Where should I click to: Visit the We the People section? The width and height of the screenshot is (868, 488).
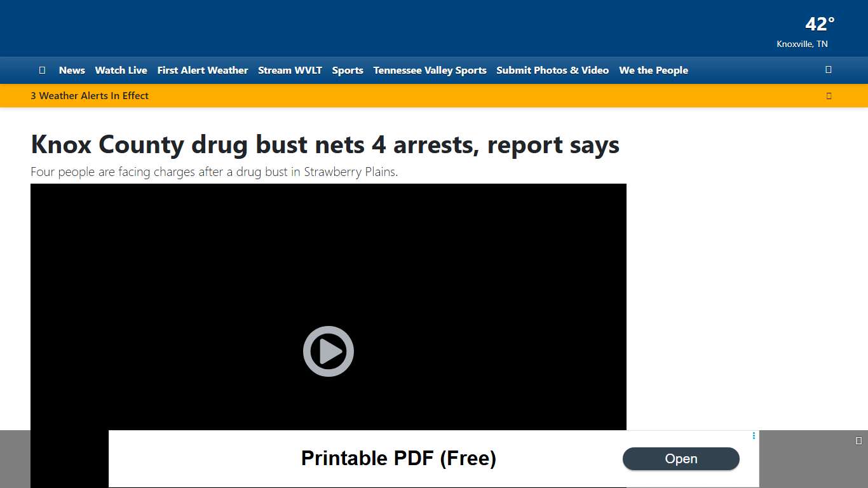coord(653,71)
